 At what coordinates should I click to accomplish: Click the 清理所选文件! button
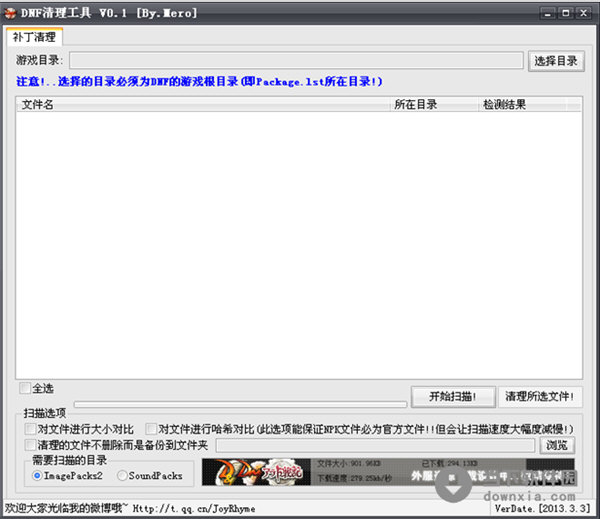tap(540, 397)
